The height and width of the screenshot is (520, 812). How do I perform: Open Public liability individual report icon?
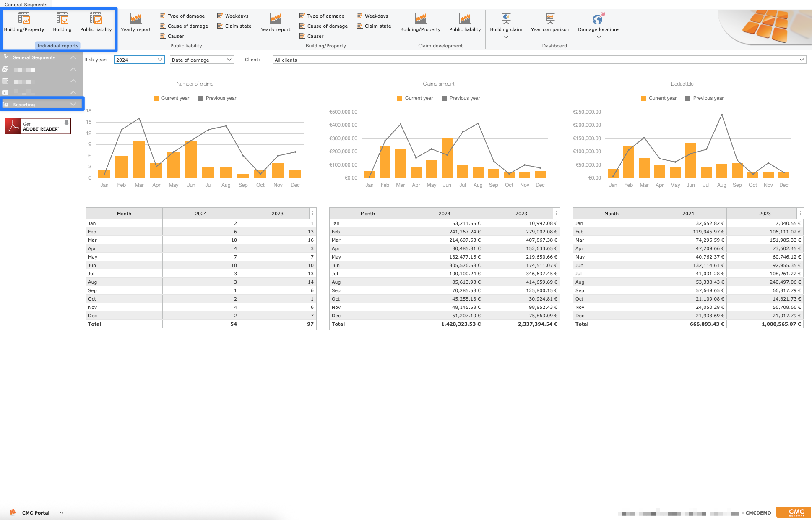[96, 19]
